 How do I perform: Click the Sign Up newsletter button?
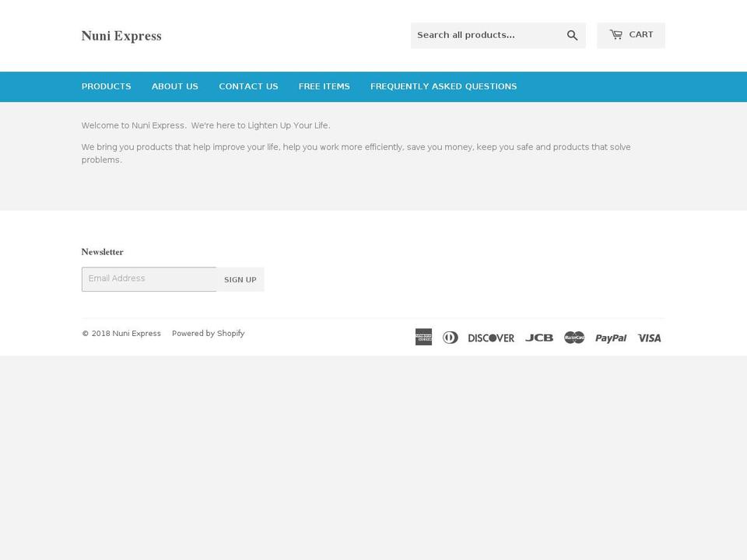point(240,279)
